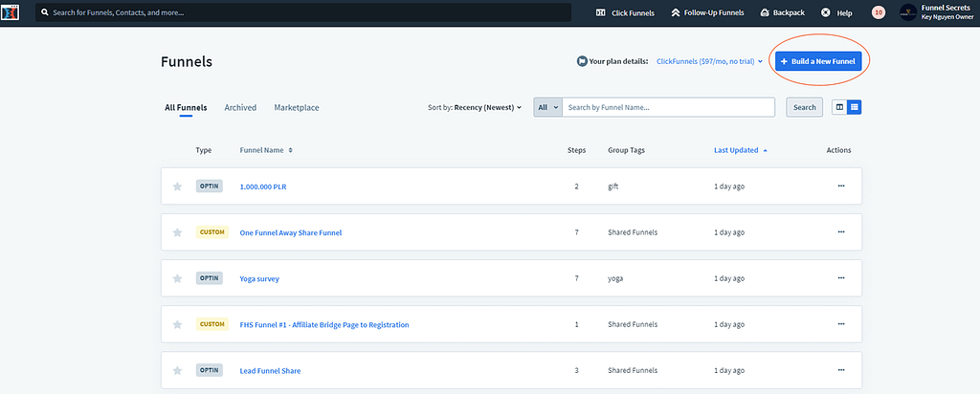The width and height of the screenshot is (980, 394).
Task: Click the Search button
Action: click(804, 107)
